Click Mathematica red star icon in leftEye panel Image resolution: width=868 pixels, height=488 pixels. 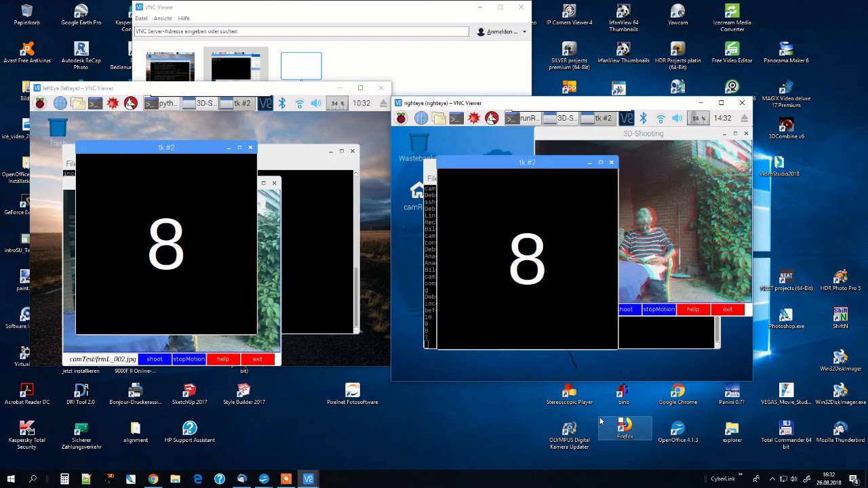pos(113,103)
